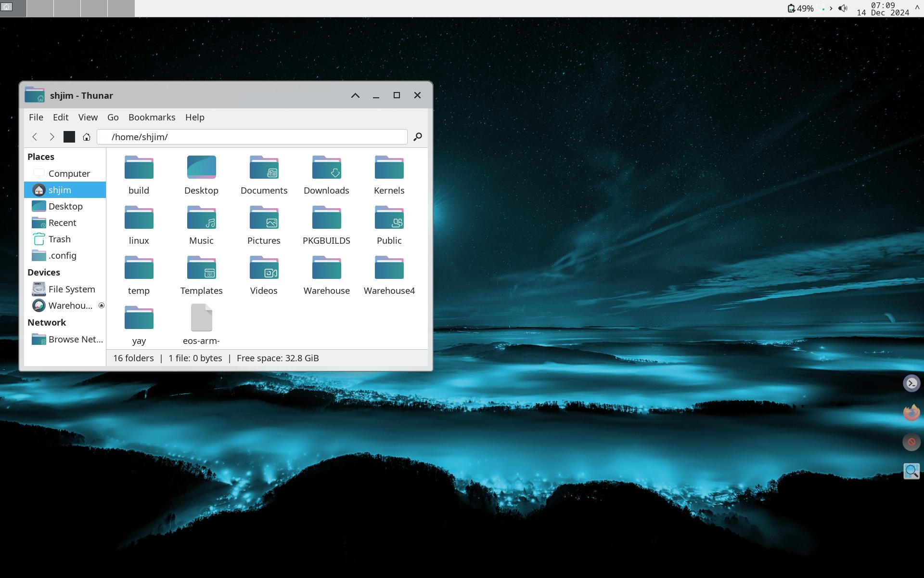The image size is (924, 578).
Task: Click the battery 49% indicator
Action: 800,8
